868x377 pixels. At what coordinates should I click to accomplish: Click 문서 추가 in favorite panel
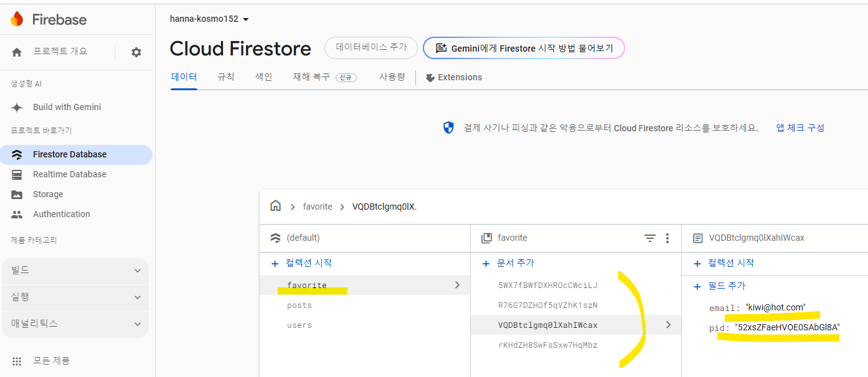516,263
